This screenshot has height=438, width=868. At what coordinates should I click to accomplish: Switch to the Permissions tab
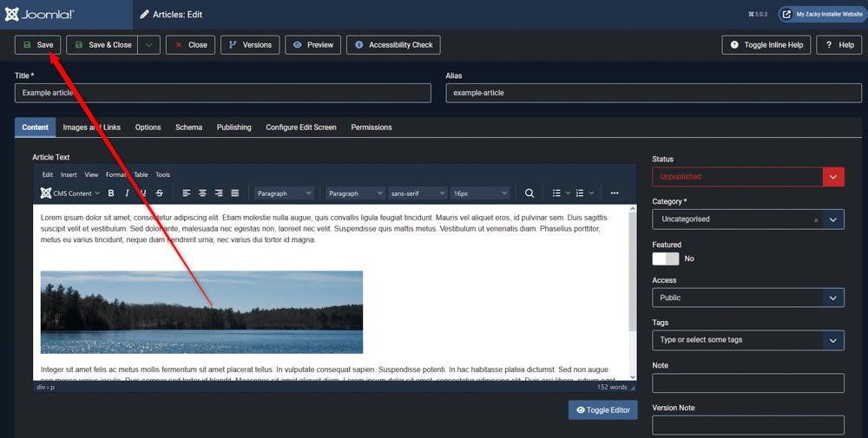coord(371,127)
